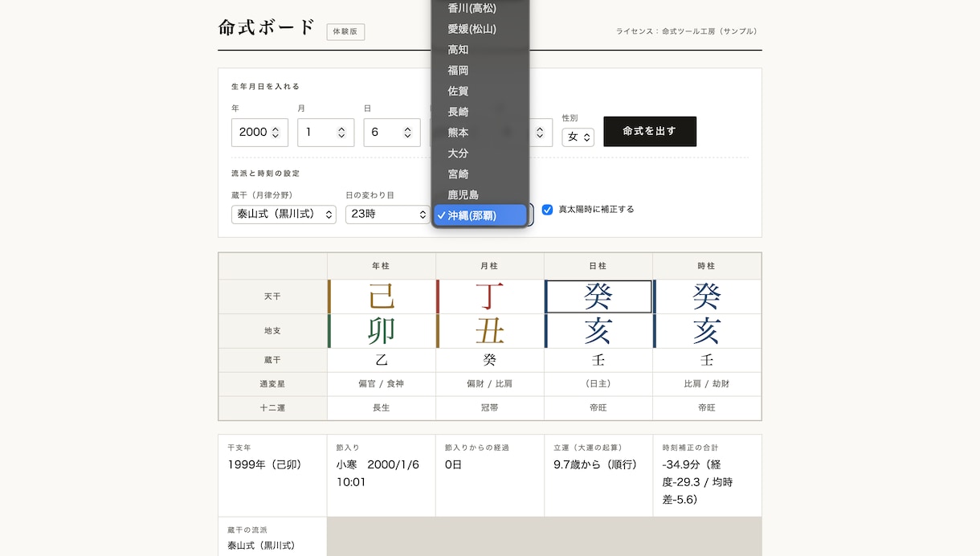980x556 pixels.
Task: Click 比肩 / 劫財 cell
Action: pyautogui.click(x=707, y=384)
